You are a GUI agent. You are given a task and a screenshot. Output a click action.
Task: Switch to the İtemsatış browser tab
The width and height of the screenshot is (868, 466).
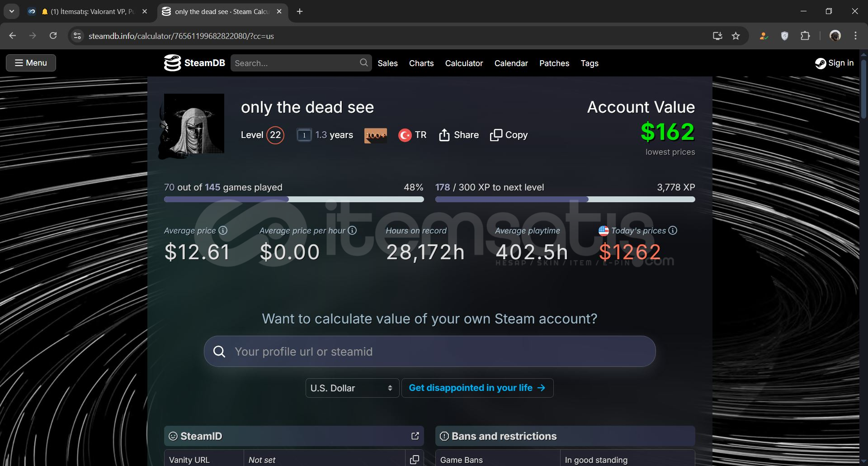[88, 12]
